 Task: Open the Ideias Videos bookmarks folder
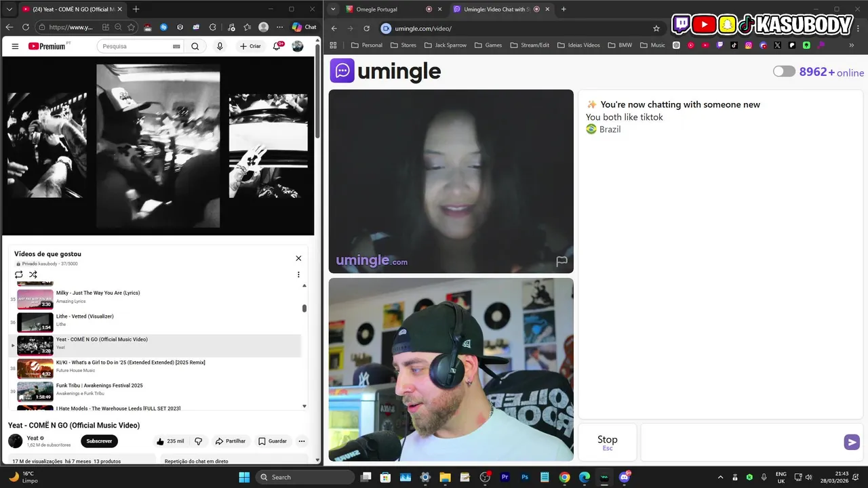click(578, 45)
